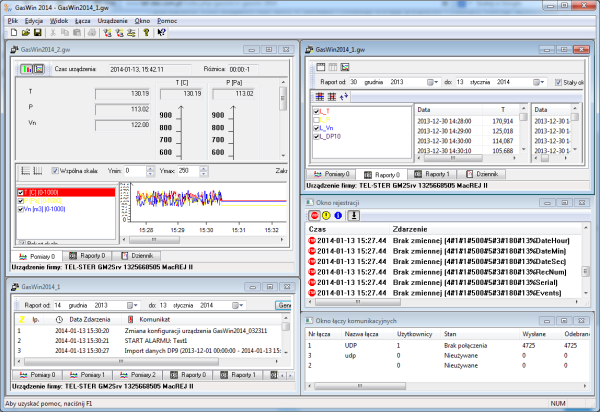Screen dimensions: 600x412
Task: Click the yellow warning filter icon in Okno rejestracji
Action: click(324, 215)
